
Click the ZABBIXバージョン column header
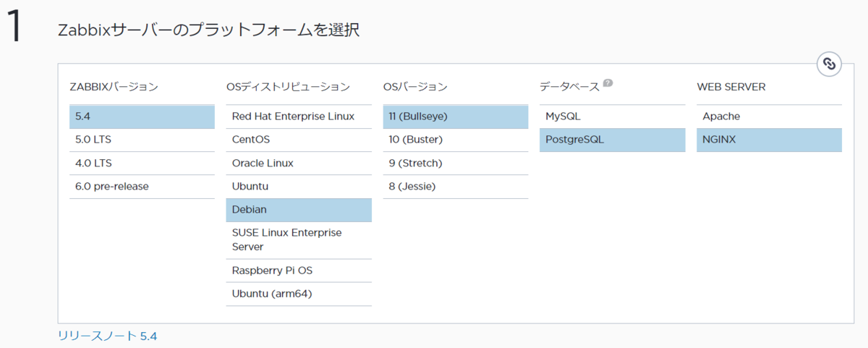point(114,87)
